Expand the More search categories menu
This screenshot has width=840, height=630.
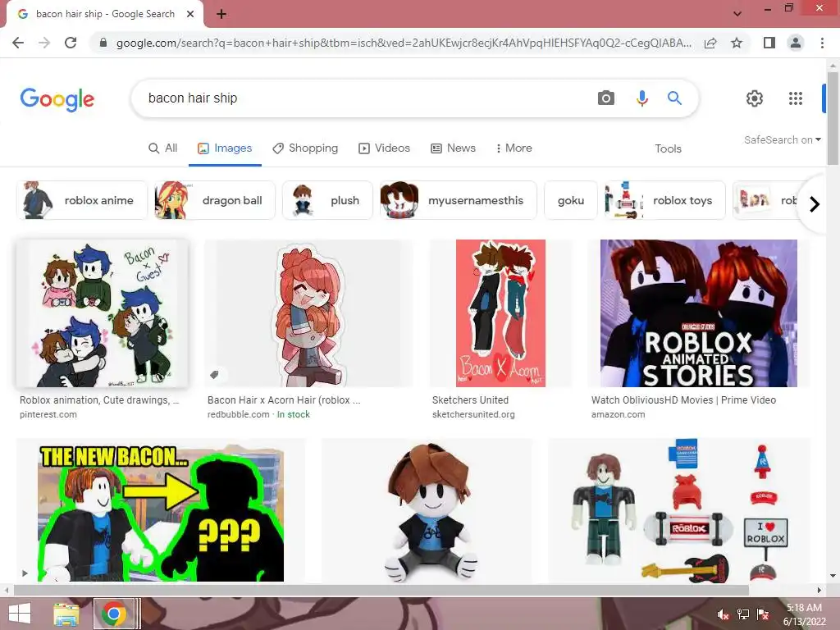click(514, 148)
